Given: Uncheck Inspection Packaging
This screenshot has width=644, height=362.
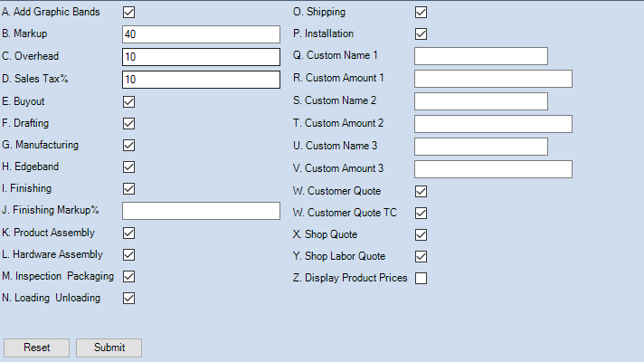Looking at the screenshot, I should (x=128, y=276).
